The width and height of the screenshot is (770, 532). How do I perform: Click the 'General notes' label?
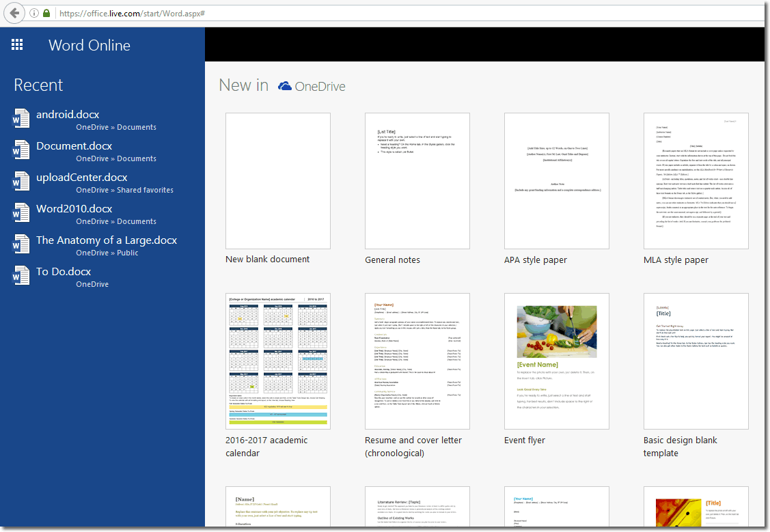point(392,260)
